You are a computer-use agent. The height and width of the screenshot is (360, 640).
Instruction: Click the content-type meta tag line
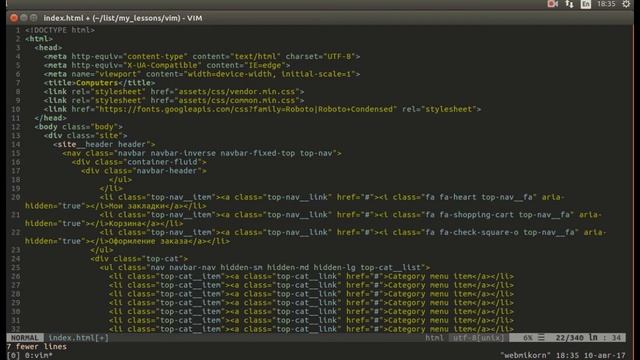[202, 57]
